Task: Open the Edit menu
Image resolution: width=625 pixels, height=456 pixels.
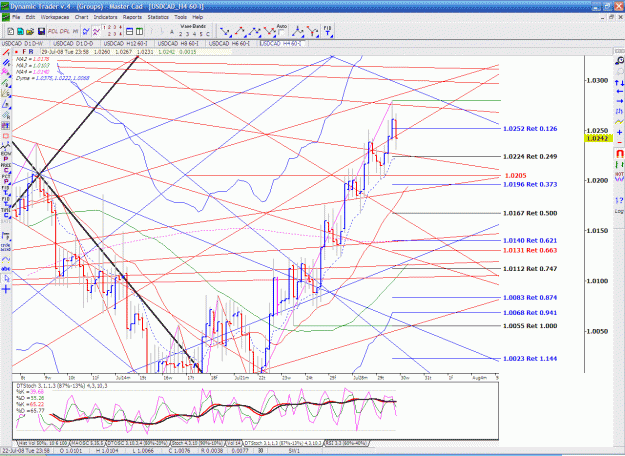Action: click(30, 17)
